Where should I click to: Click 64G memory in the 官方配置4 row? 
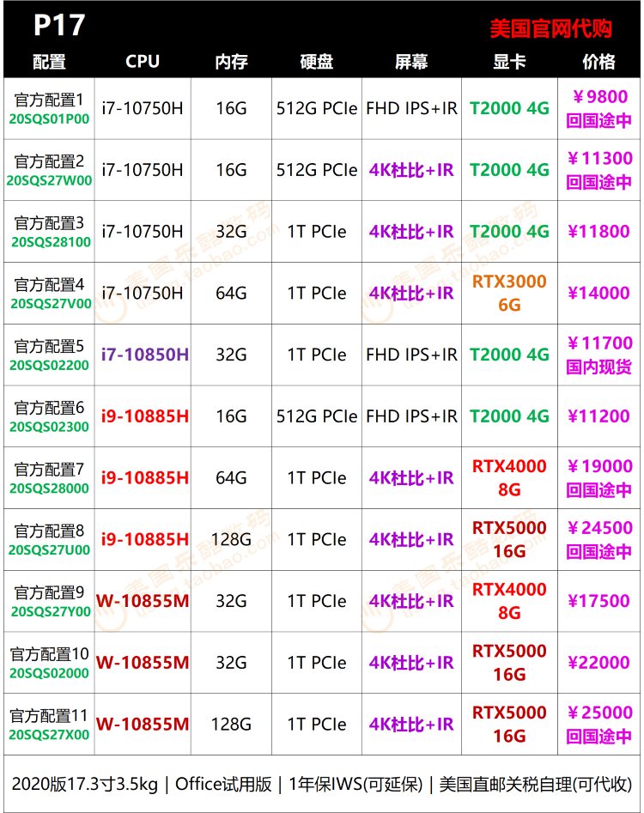pos(231,294)
